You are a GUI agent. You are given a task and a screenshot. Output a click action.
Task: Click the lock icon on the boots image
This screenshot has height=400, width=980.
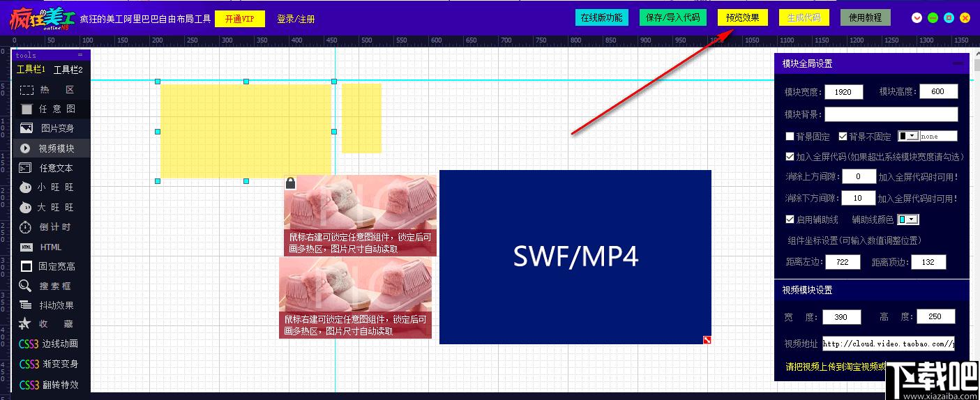(x=291, y=183)
